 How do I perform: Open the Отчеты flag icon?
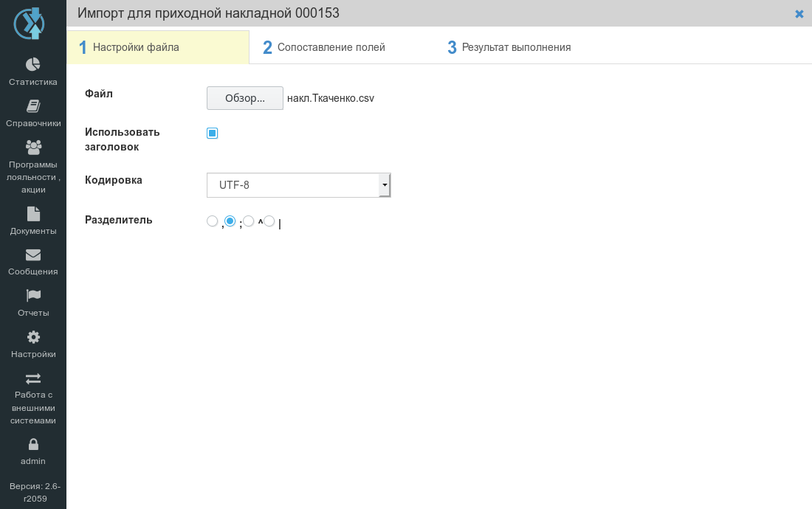[x=33, y=295]
